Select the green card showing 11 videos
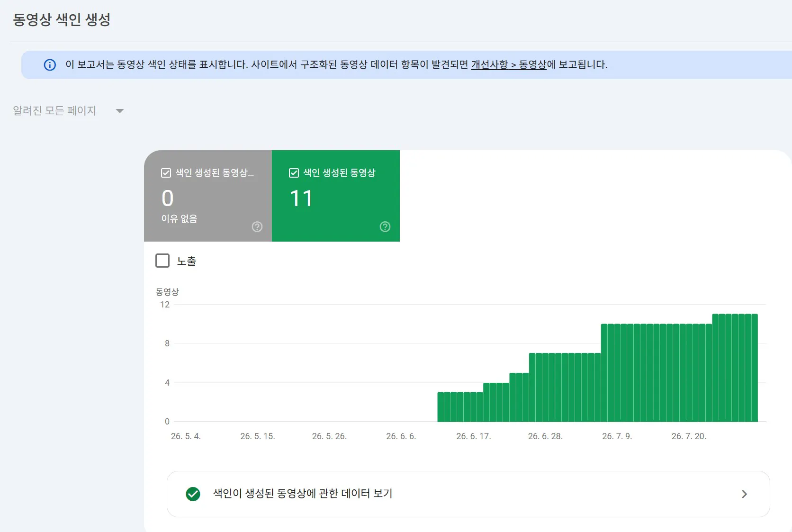792x532 pixels. [336, 196]
